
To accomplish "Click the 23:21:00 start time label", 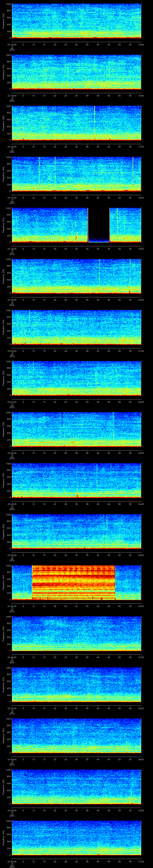I will 12,402.
